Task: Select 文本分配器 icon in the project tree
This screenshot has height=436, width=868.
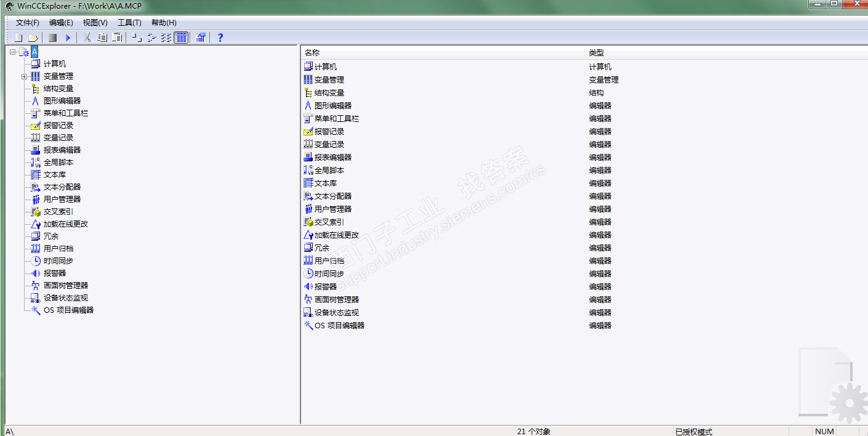Action: 36,187
